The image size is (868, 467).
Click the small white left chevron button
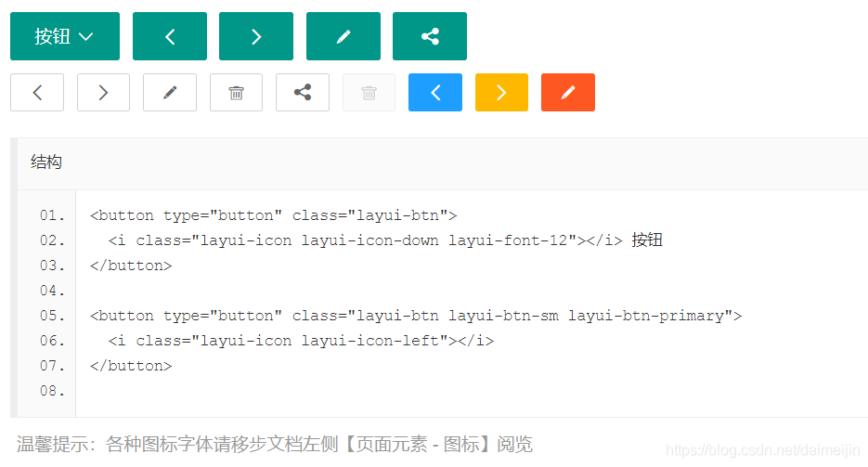37,93
